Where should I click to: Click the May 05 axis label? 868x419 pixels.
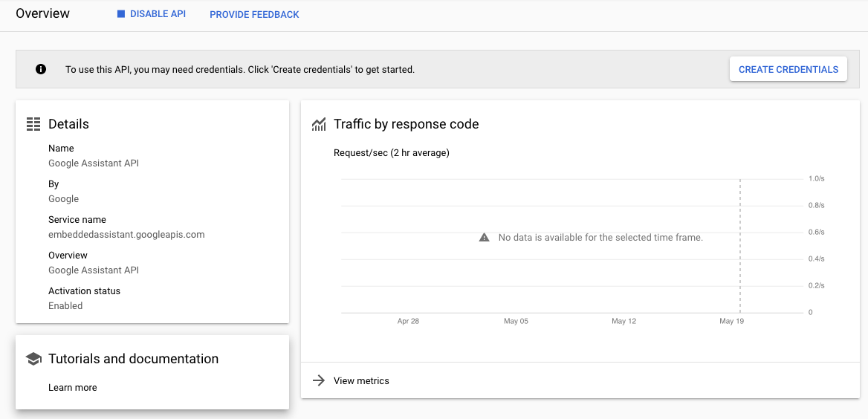click(x=516, y=321)
